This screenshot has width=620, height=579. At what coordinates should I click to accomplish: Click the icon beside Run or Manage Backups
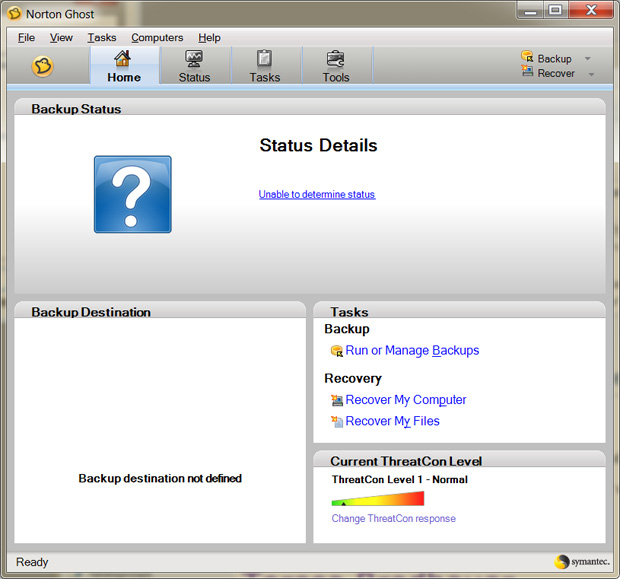click(336, 351)
